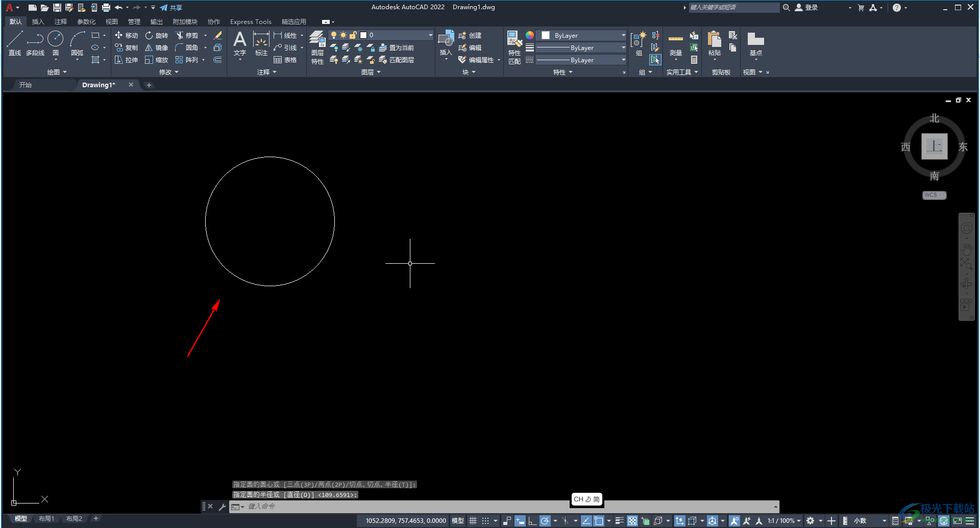Toggle lineweight display in status bar
The image size is (980, 528).
pyautogui.click(x=620, y=521)
